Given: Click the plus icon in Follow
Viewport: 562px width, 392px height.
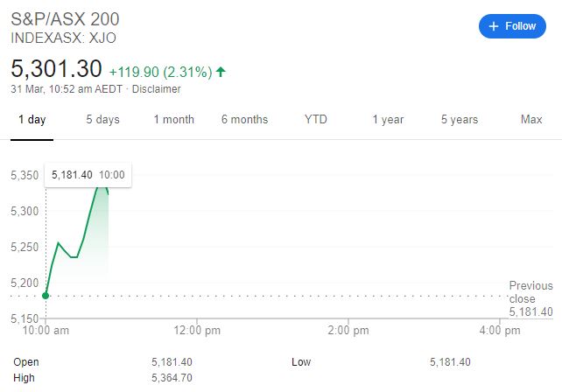Looking at the screenshot, I should tap(494, 26).
